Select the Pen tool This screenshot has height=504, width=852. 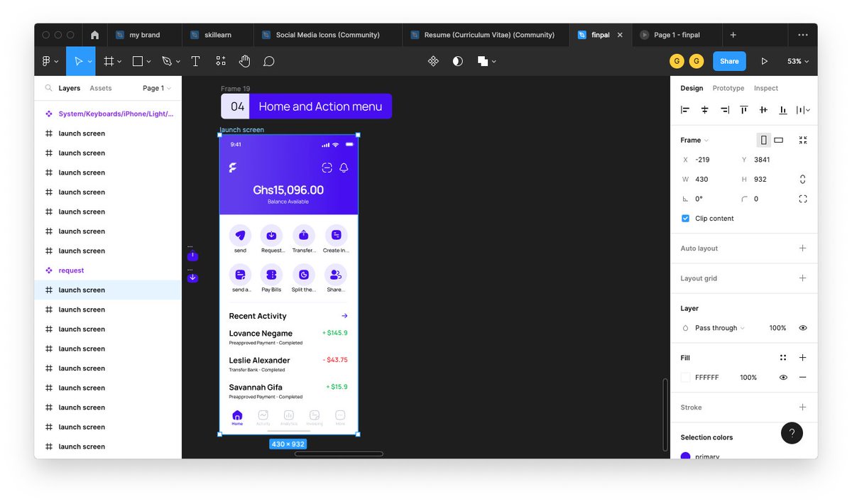tap(167, 61)
